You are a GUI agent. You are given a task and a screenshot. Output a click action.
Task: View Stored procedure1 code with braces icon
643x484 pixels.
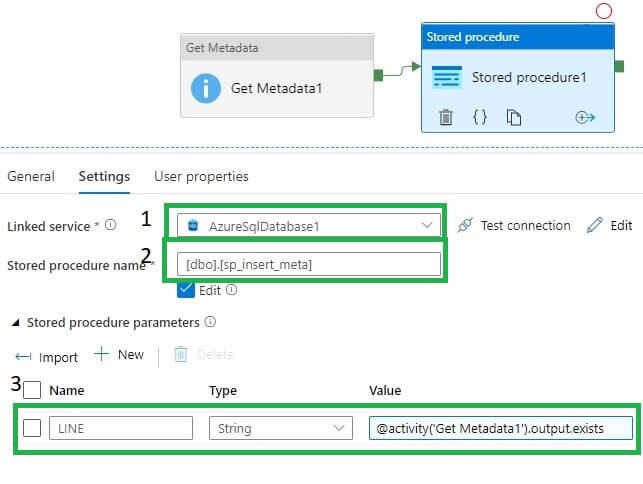point(479,117)
